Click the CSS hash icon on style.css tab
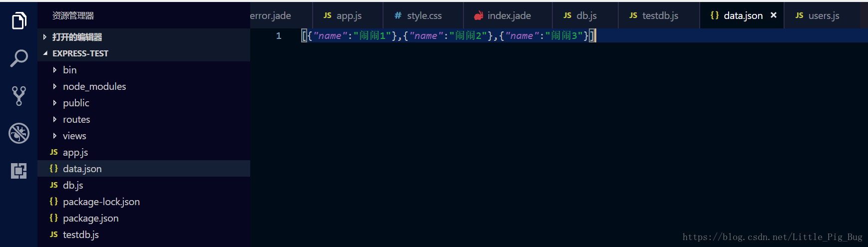The height and width of the screenshot is (247, 868). [x=398, y=15]
